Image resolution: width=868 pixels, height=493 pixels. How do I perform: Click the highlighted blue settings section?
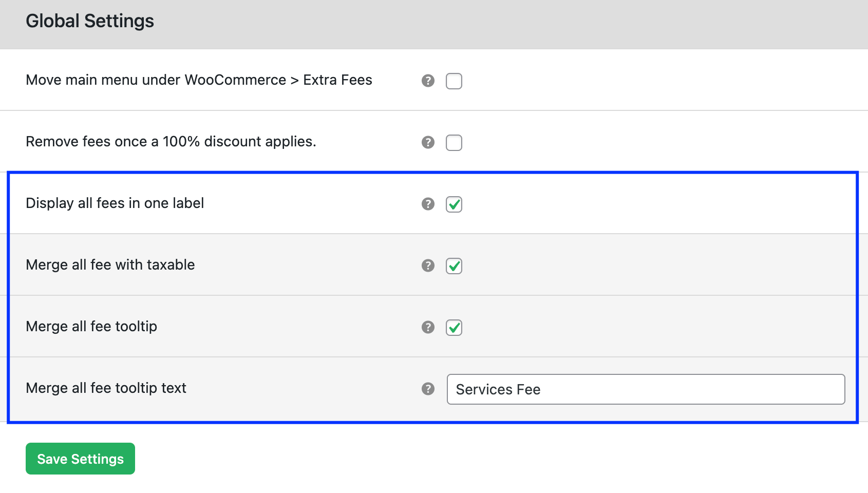point(434,295)
